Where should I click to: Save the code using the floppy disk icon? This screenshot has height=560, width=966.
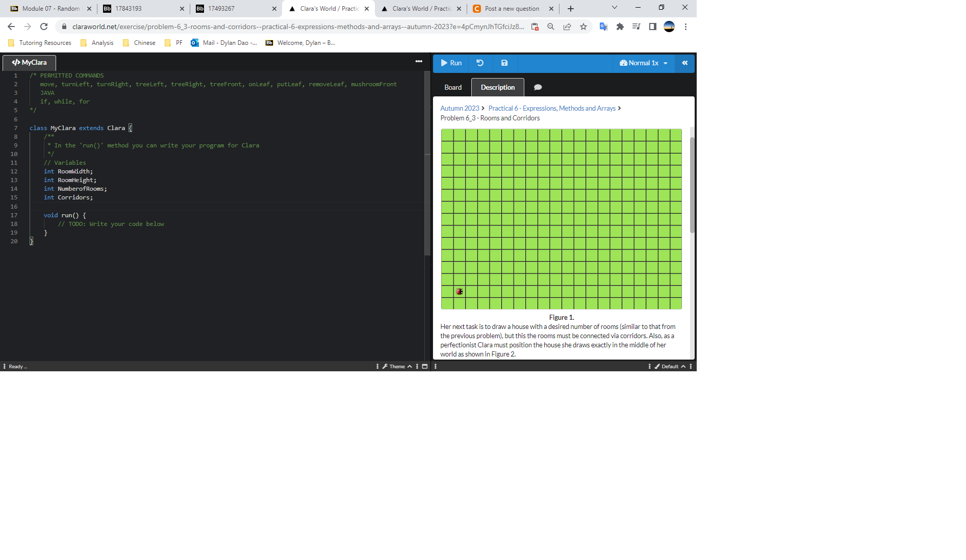point(504,63)
